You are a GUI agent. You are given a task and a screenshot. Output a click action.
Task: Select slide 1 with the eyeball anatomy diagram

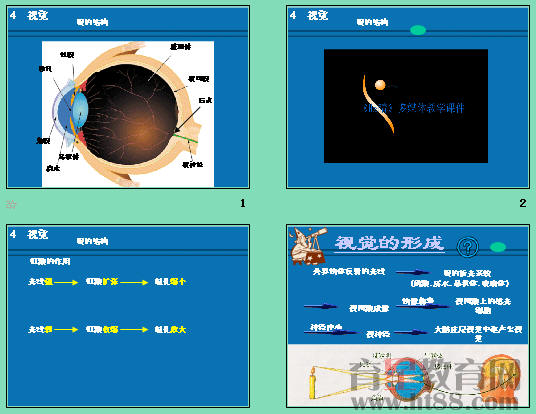tap(128, 97)
